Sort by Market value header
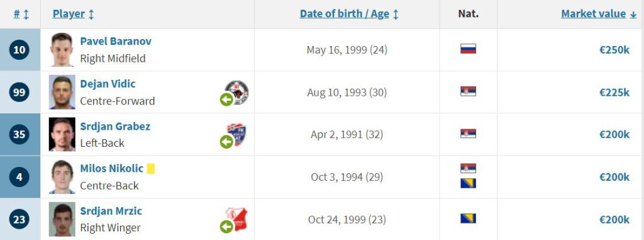The height and width of the screenshot is (240, 644). (x=599, y=14)
